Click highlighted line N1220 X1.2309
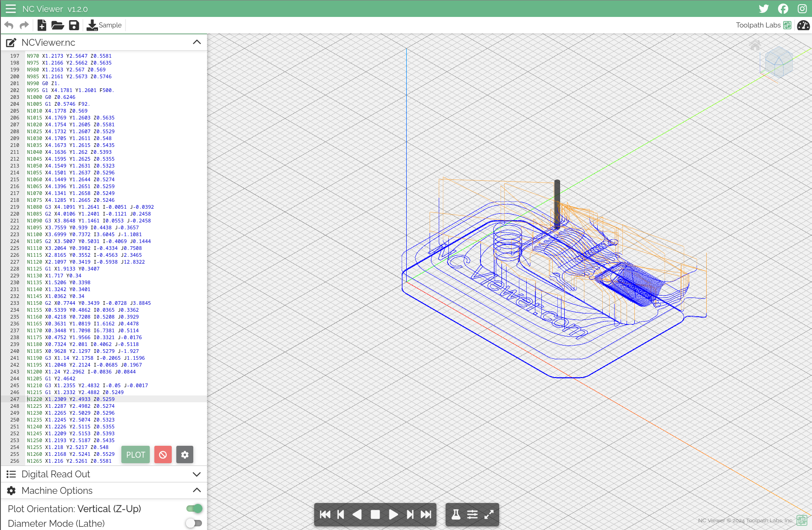Viewport: 812px width, 530px height. tap(71, 399)
